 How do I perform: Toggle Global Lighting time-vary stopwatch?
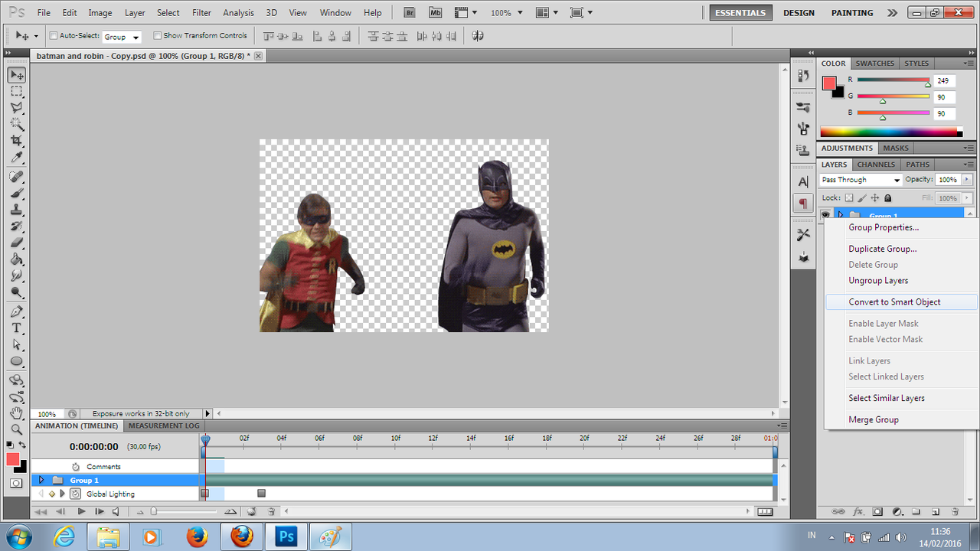(76, 494)
